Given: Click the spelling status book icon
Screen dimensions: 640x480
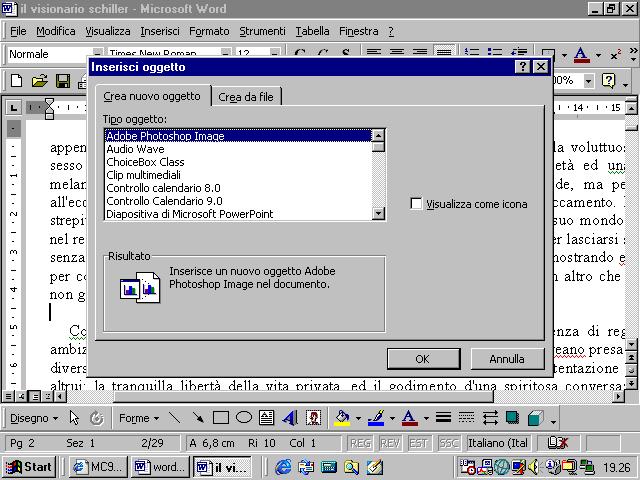Looking at the screenshot, I should coord(558,443).
